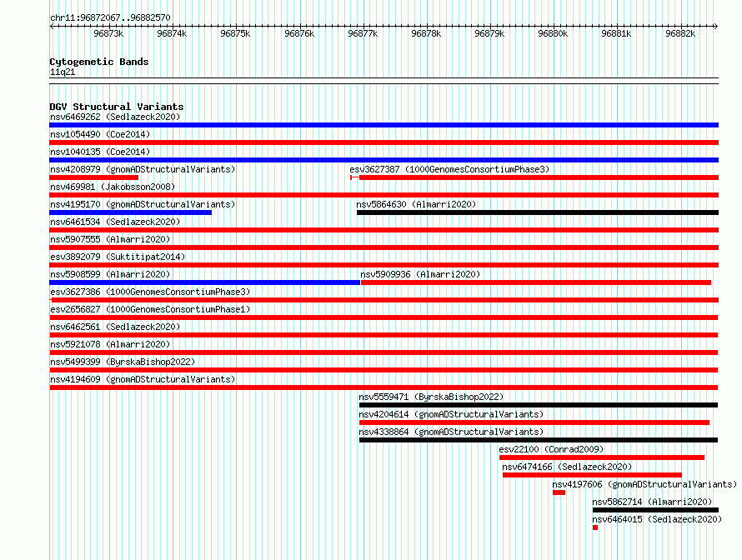This screenshot has height=560, width=742.
Task: Select the red bar under nsv4204614
Action: coord(534,422)
